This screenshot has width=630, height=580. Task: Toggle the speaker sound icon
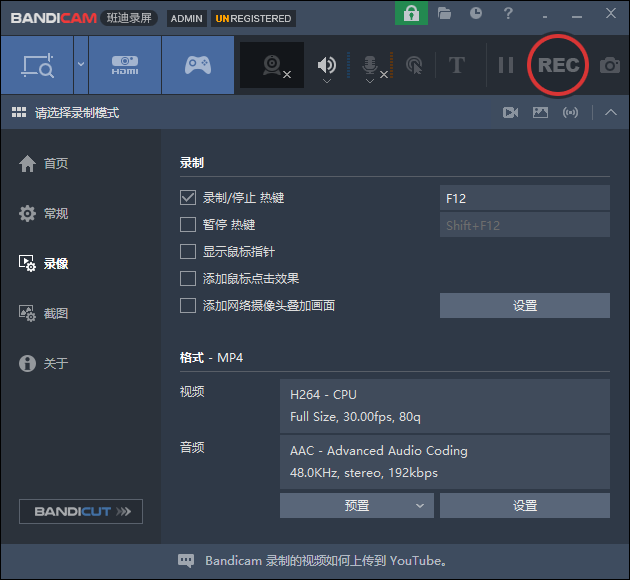tap(327, 64)
